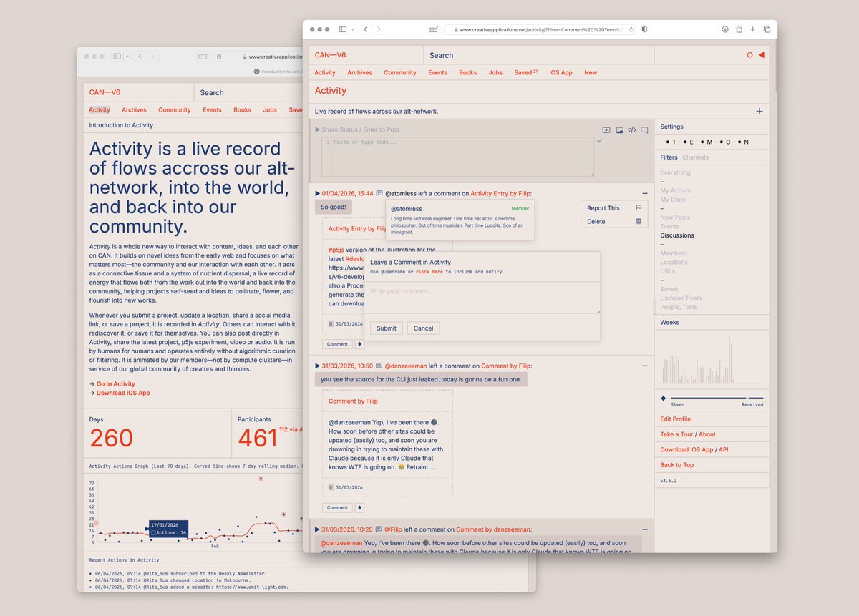The image size is (859, 616).
Task: Submit the comment
Action: pos(386,328)
